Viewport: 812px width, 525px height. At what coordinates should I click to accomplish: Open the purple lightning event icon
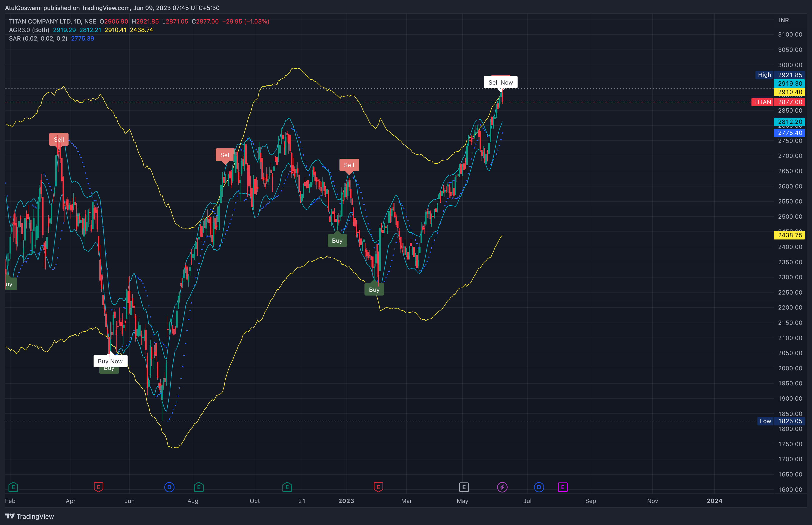coord(502,487)
